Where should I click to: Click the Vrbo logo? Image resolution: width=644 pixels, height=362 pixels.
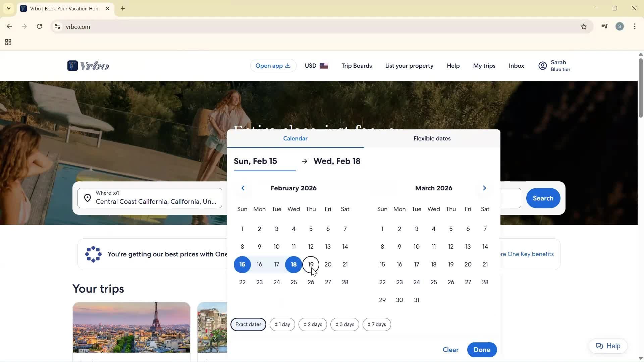pyautogui.click(x=88, y=65)
